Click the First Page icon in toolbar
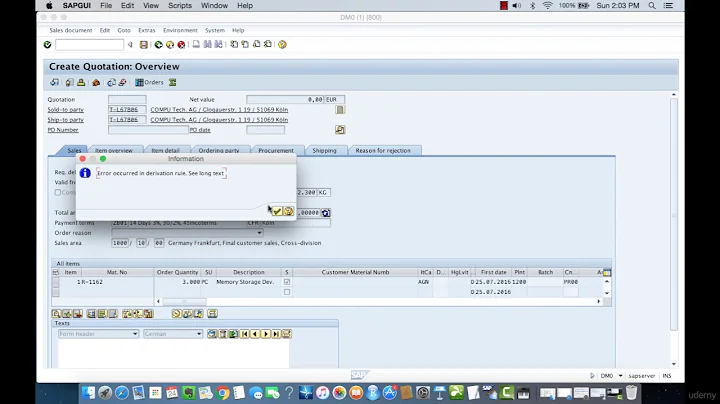720x404 pixels. pyautogui.click(x=234, y=45)
